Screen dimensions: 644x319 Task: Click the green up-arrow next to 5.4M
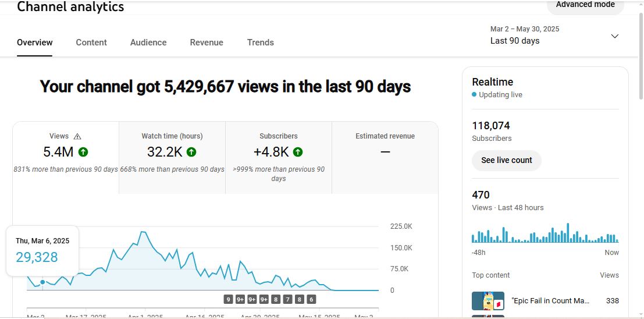point(83,152)
